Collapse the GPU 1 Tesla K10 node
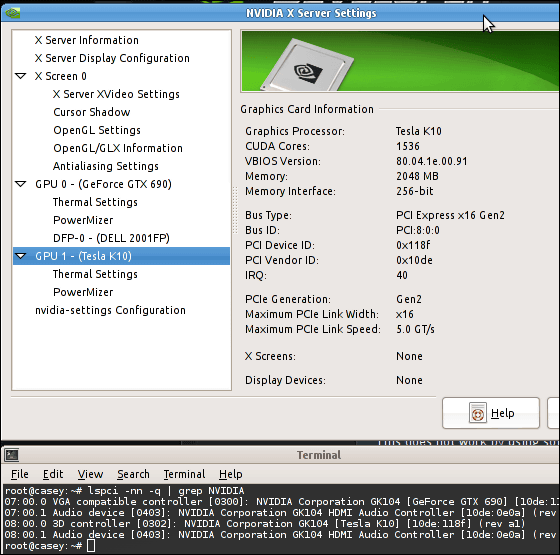The height and width of the screenshot is (555, 560). 21,256
